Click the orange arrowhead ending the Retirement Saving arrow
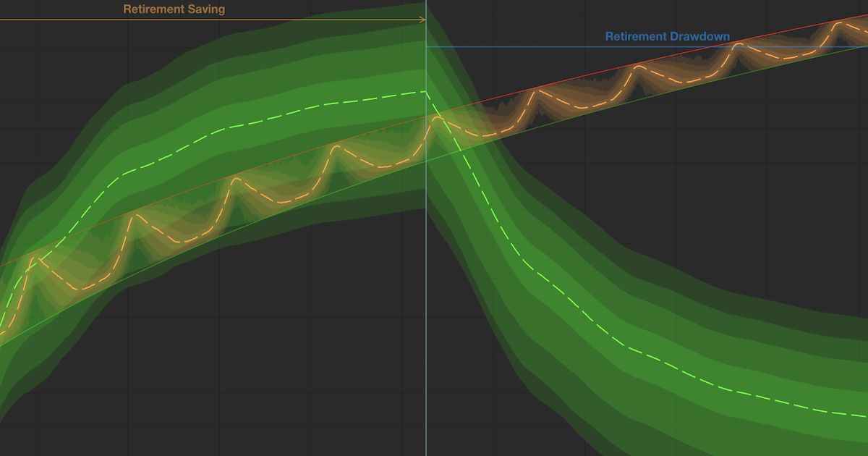The width and height of the screenshot is (868, 456). click(x=422, y=20)
